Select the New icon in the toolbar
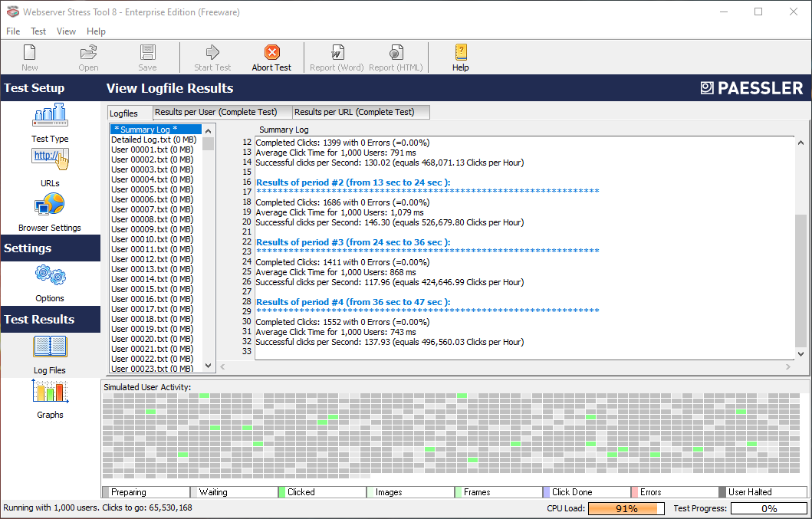This screenshot has height=519, width=812. click(x=29, y=57)
